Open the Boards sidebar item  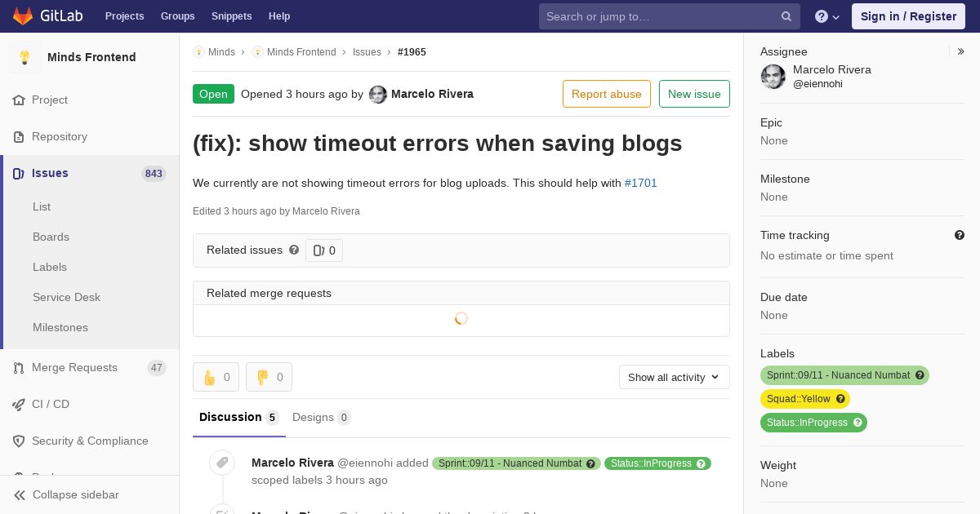pos(51,237)
